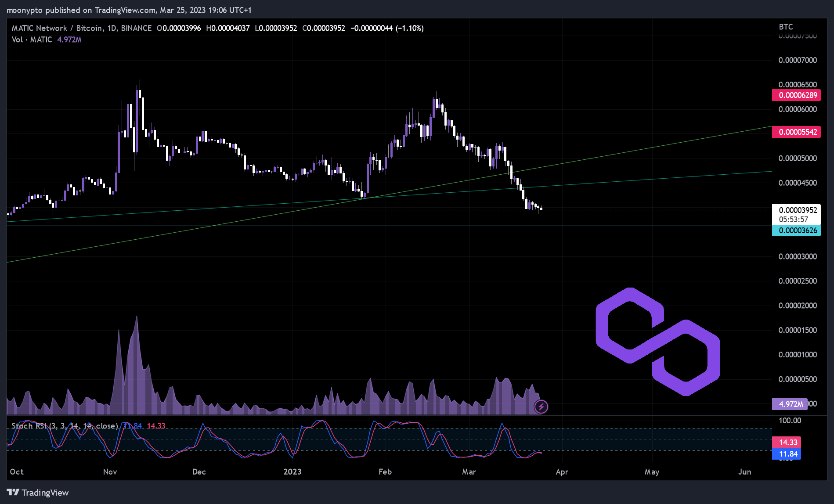Click the MATIC Network / Bitcoin chart title
The width and height of the screenshot is (834, 504).
point(82,28)
